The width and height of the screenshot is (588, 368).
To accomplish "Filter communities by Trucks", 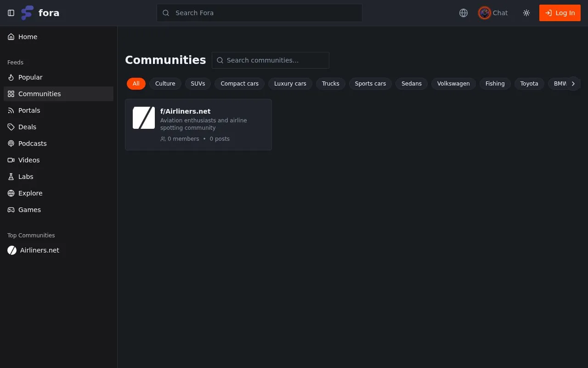I will pyautogui.click(x=331, y=84).
